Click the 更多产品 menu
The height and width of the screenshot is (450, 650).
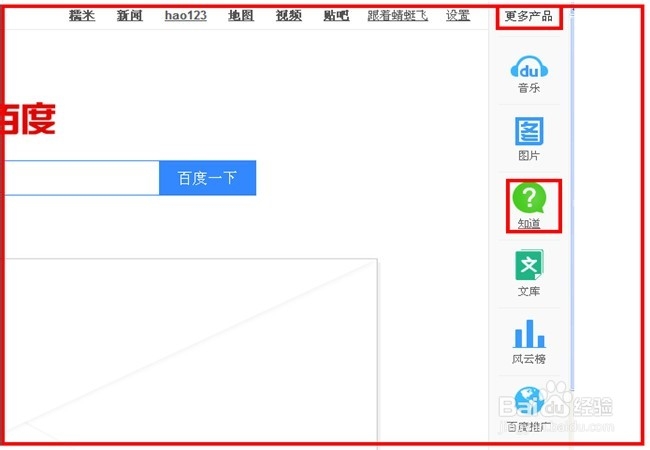pos(529,16)
